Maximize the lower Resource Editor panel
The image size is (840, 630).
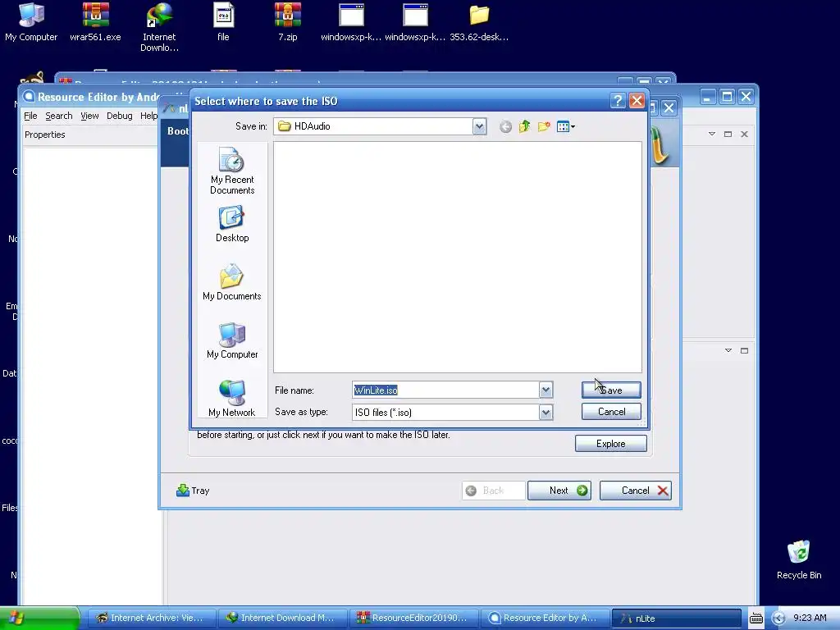744,350
